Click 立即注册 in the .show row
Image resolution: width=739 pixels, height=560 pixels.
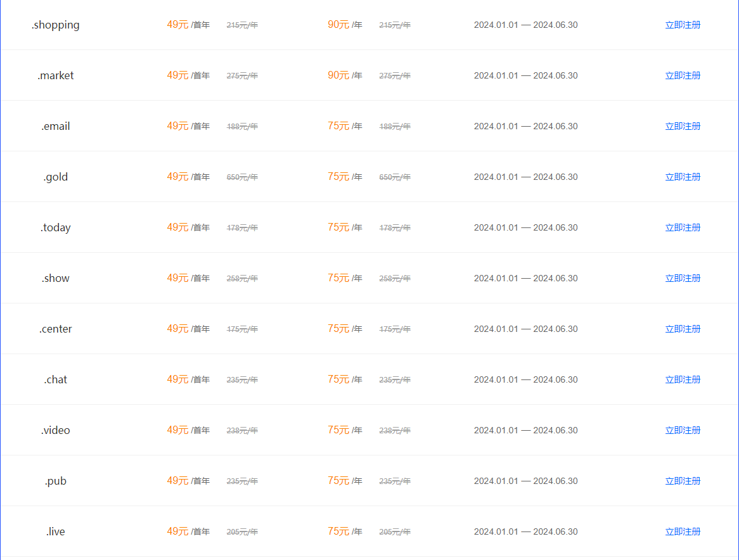pos(683,278)
